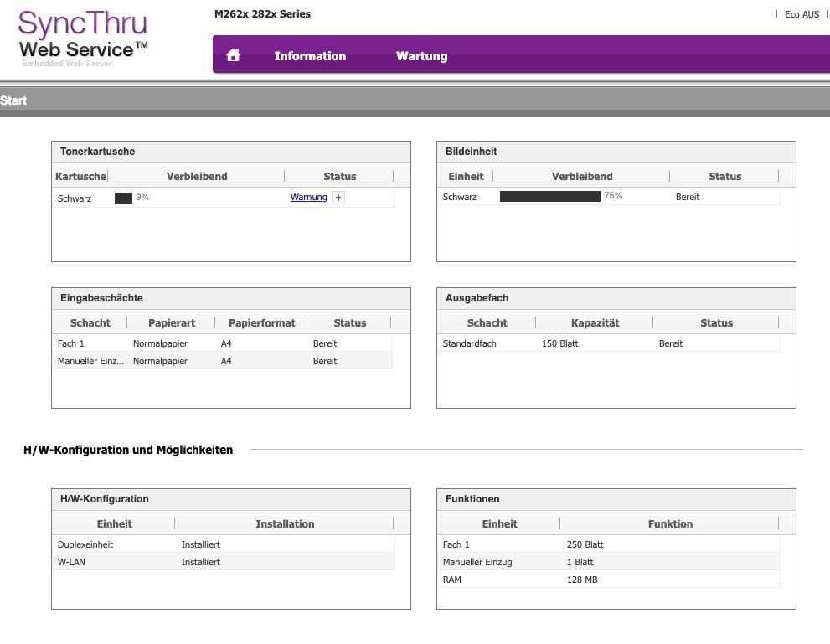Screen dimensions: 830x644
Task: Select the RAM 128 MB row
Action: (x=609, y=580)
